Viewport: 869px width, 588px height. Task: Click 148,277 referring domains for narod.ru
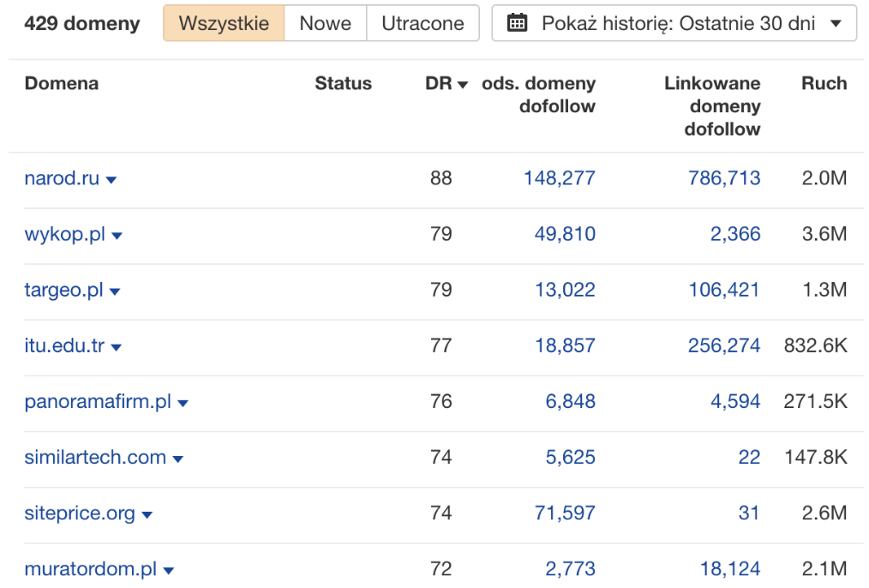[x=560, y=178]
